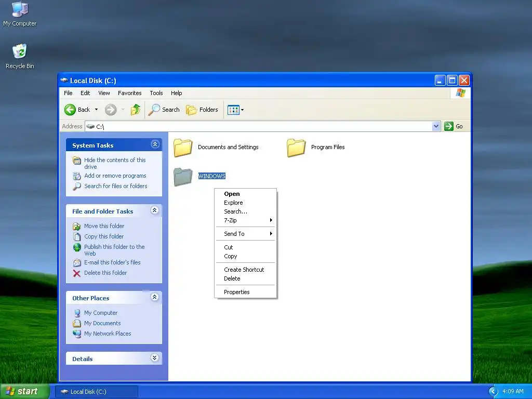This screenshot has height=399, width=532.
Task: Click Hide the contents of this drive
Action: click(x=115, y=163)
